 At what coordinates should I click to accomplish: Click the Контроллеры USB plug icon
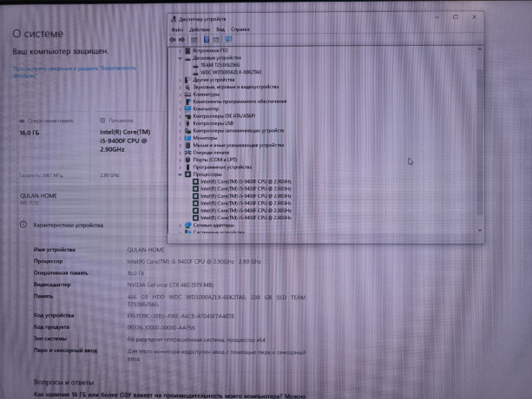pos(187,123)
